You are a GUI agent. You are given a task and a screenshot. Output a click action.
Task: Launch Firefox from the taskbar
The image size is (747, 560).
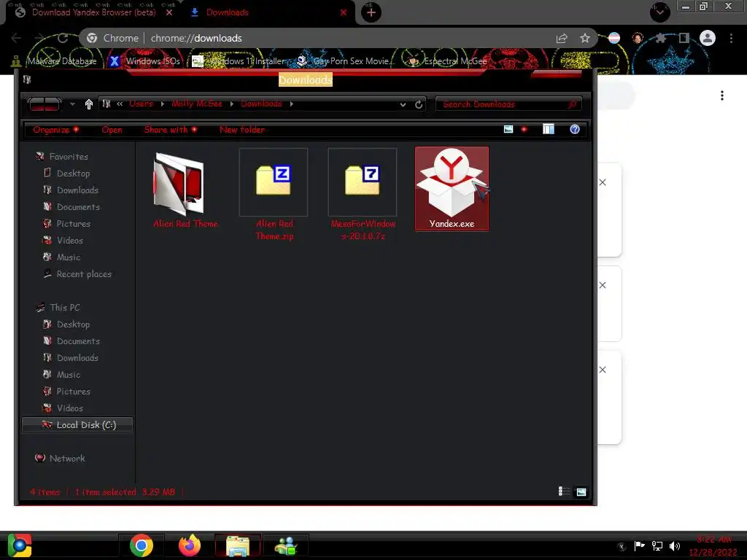190,545
